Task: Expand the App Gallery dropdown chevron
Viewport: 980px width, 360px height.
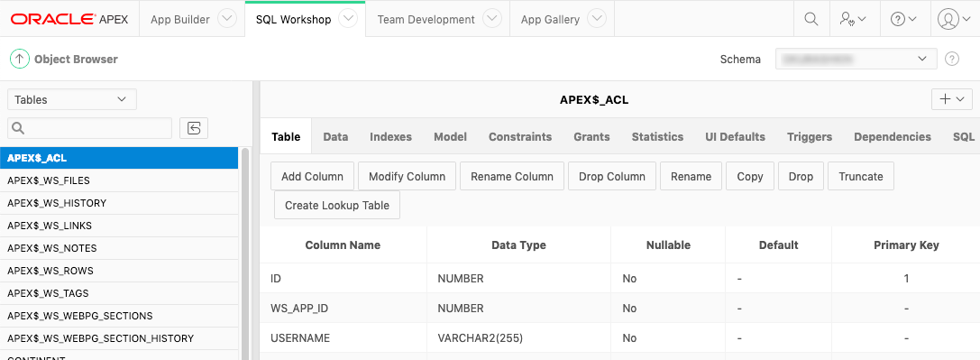Action: pos(597,19)
